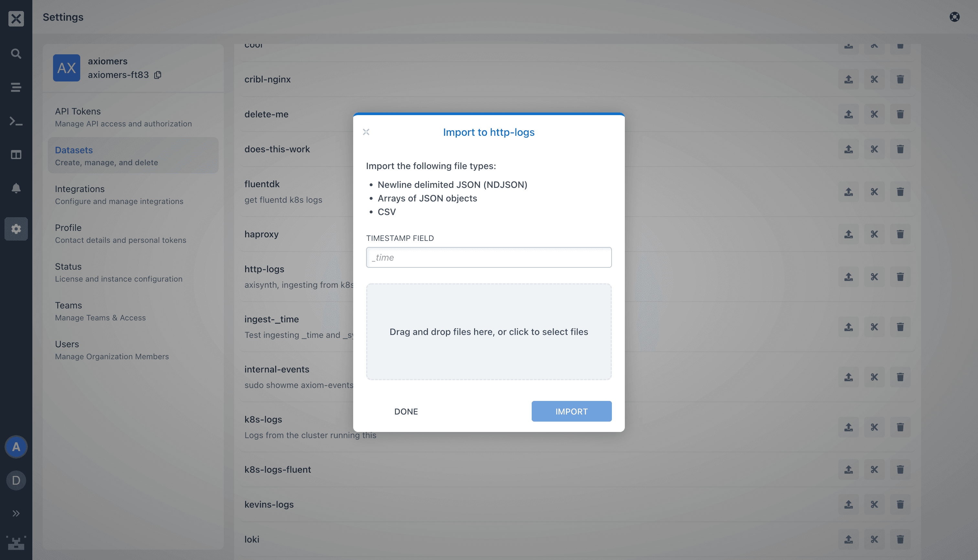The height and width of the screenshot is (560, 978).
Task: Click the delete icon for cribl-nginx dataset
Action: tap(900, 79)
